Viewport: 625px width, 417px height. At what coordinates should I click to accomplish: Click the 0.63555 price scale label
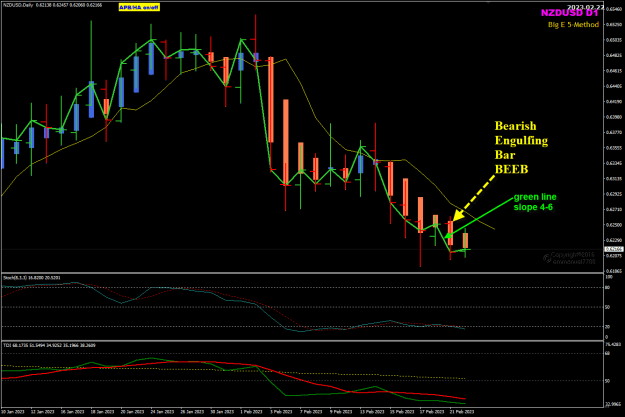tap(614, 148)
